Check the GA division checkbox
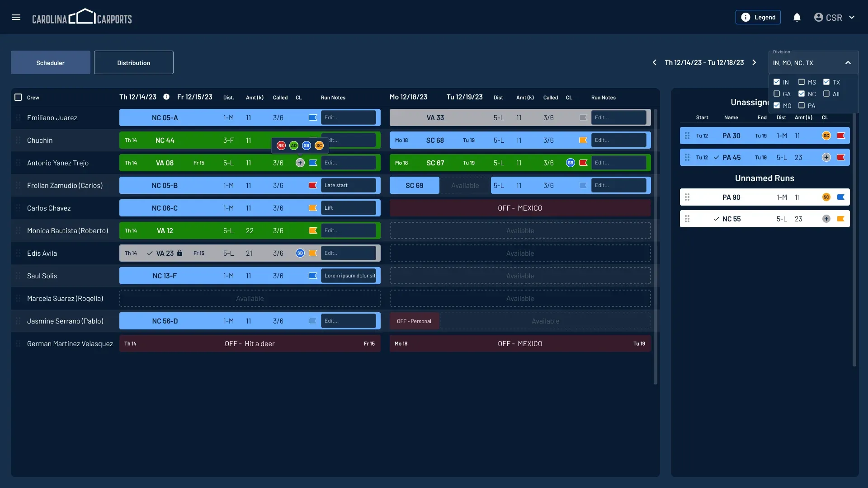This screenshot has height=488, width=868. pos(777,94)
